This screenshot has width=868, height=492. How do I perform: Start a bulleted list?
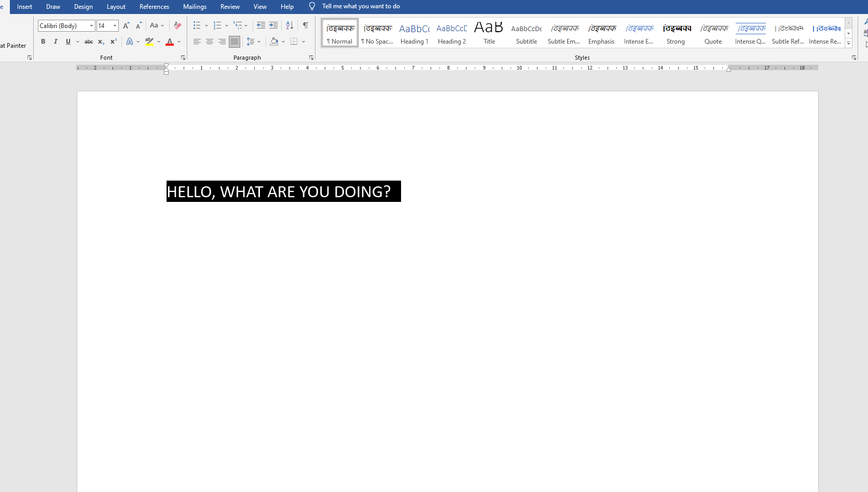(x=197, y=25)
